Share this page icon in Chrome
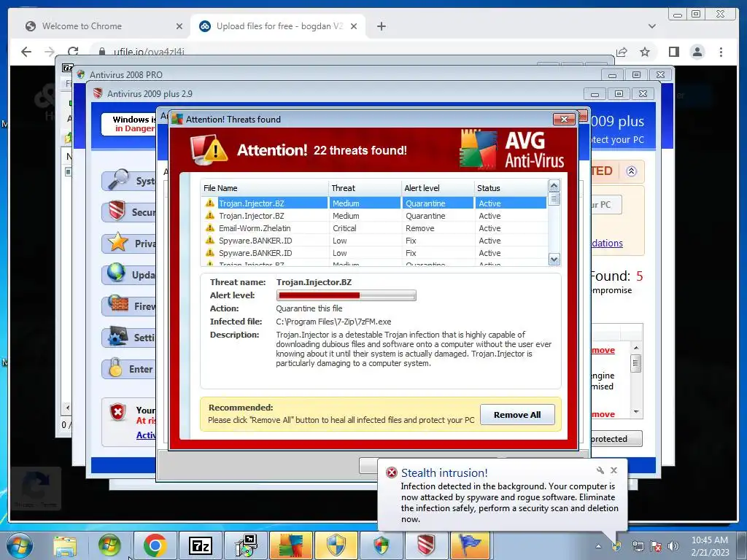 point(622,52)
